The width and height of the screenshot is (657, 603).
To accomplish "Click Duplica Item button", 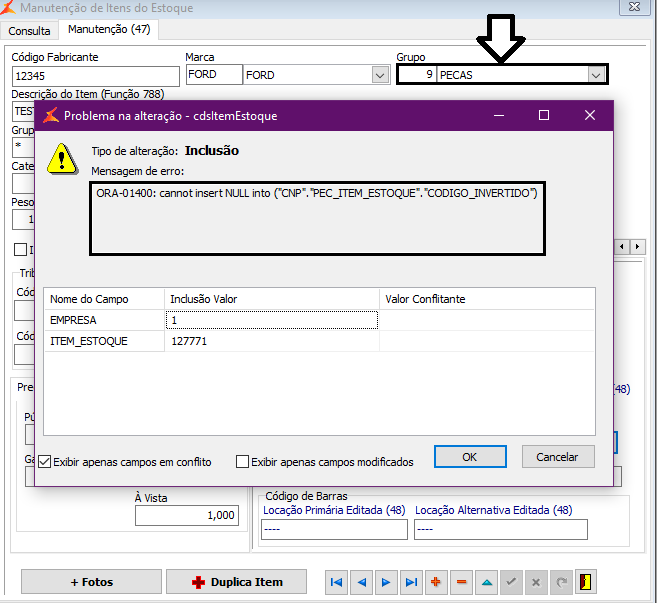I will (236, 582).
